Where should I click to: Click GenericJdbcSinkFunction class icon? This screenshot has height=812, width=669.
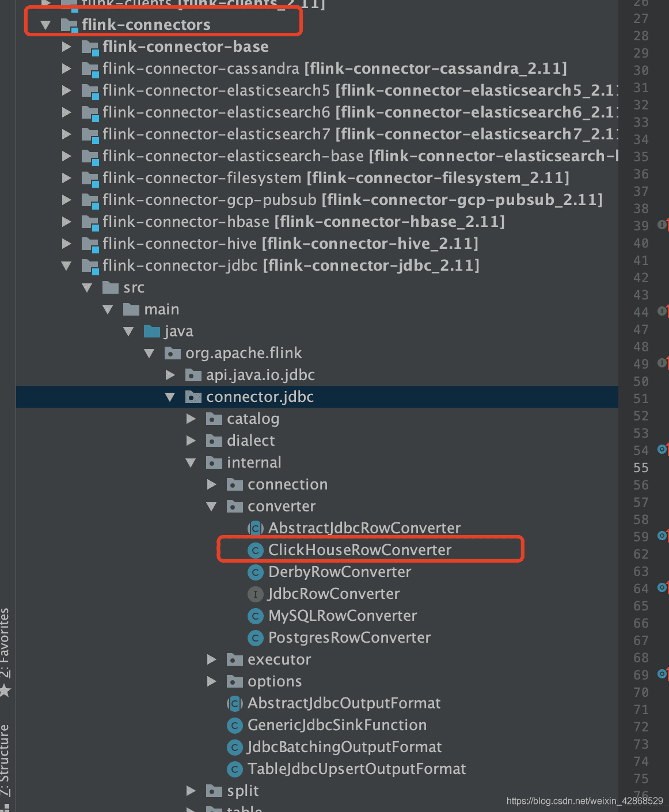point(235,725)
